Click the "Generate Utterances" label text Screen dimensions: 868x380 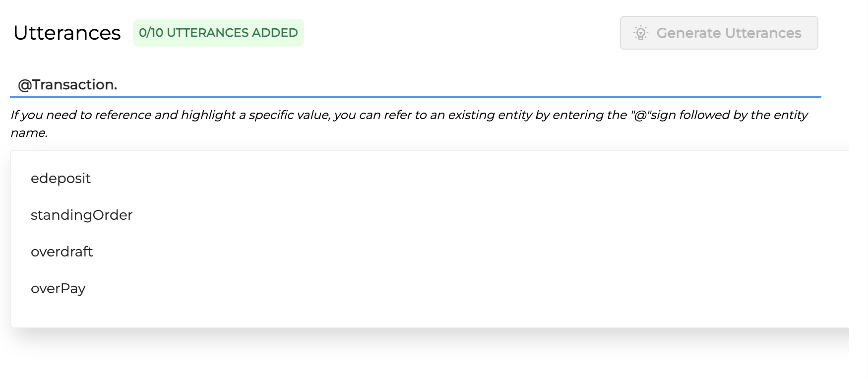(x=729, y=33)
